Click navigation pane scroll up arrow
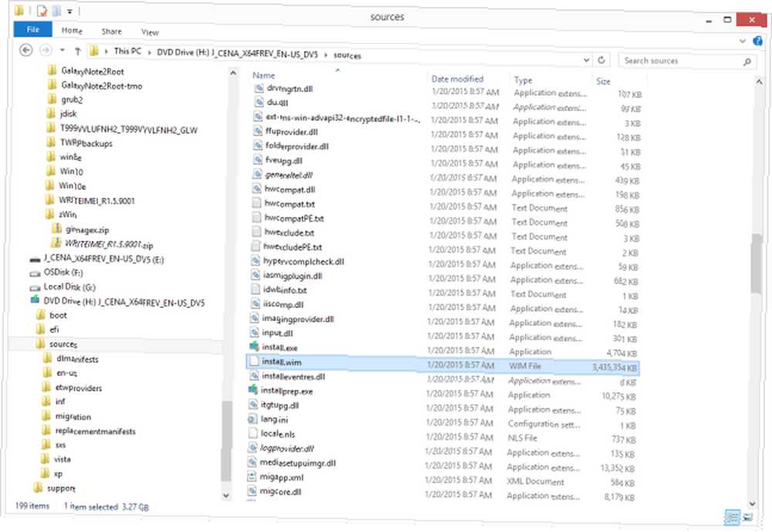The image size is (772, 532). [232, 73]
